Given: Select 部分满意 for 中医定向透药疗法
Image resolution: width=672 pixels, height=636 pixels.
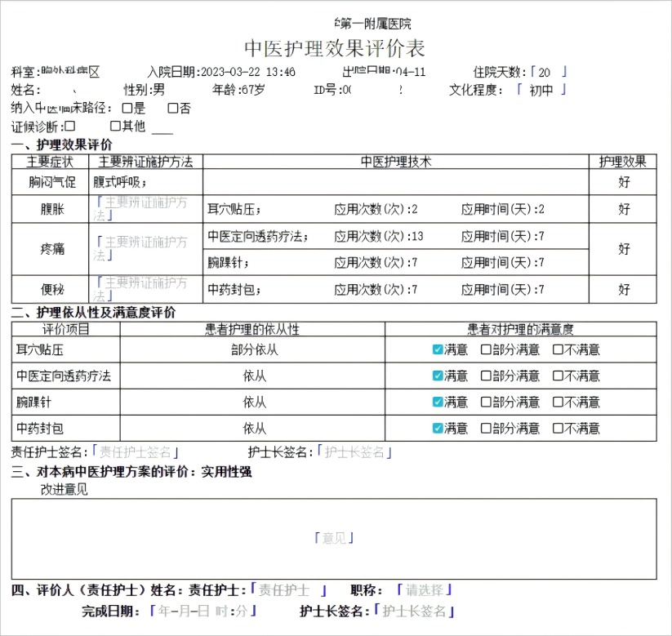Looking at the screenshot, I should click(x=486, y=376).
